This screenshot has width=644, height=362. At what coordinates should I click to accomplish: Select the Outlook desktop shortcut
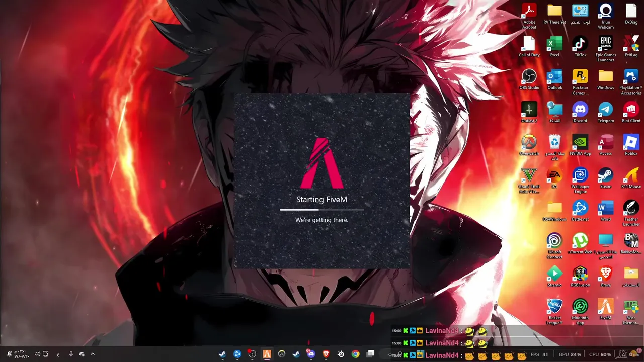554,80
